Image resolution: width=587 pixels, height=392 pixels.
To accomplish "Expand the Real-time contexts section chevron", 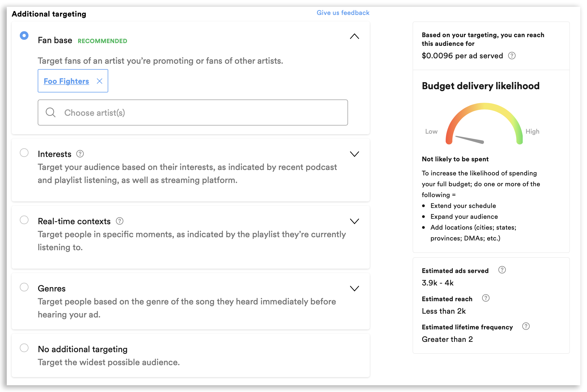I will point(354,221).
